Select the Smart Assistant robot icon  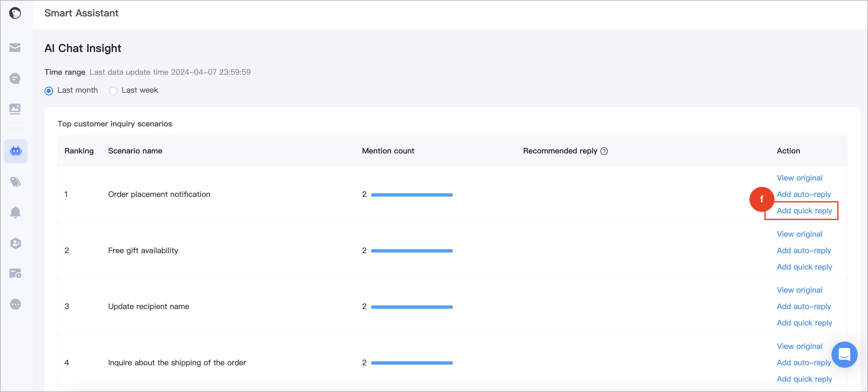[15, 151]
